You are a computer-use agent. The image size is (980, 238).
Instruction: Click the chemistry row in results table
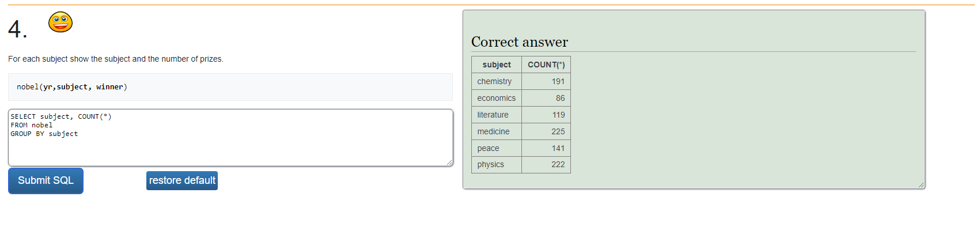point(521,81)
